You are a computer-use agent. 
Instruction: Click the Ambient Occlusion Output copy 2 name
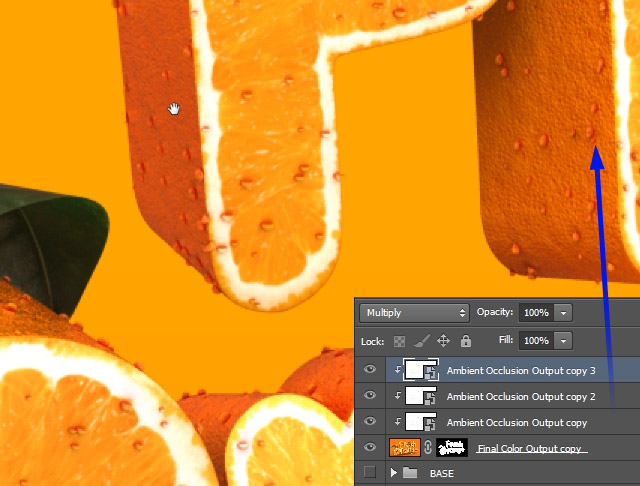pos(521,397)
